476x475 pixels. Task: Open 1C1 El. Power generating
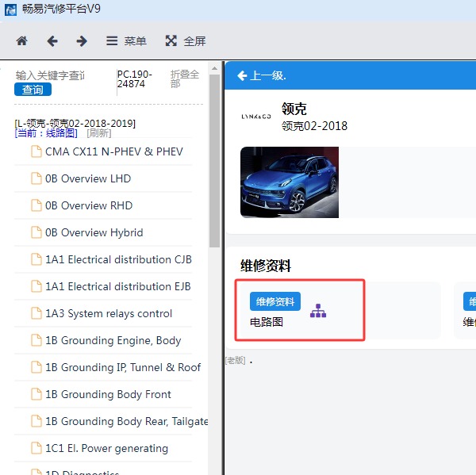coord(106,449)
